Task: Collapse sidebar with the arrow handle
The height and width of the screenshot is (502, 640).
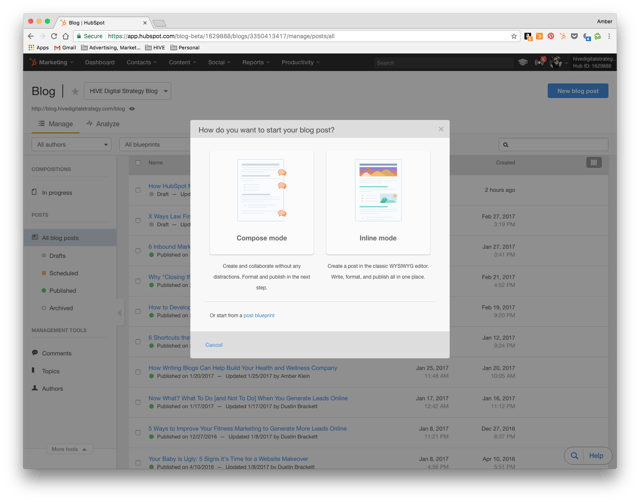Action: pos(120,313)
